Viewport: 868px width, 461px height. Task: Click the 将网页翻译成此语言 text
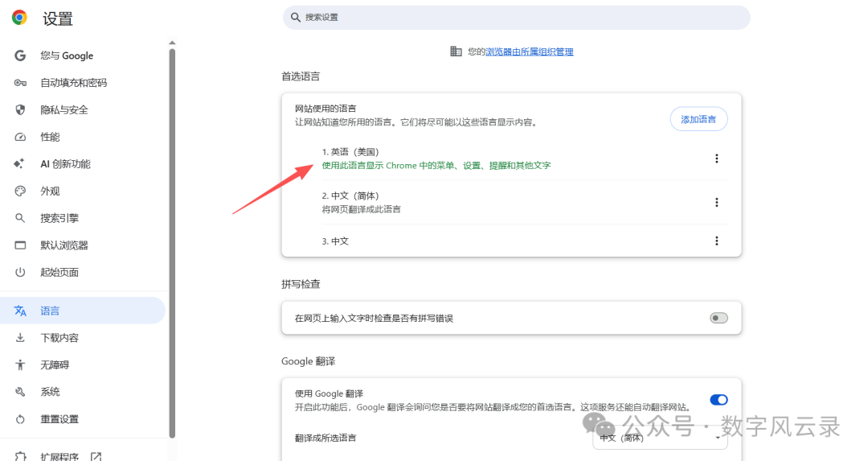[362, 209]
